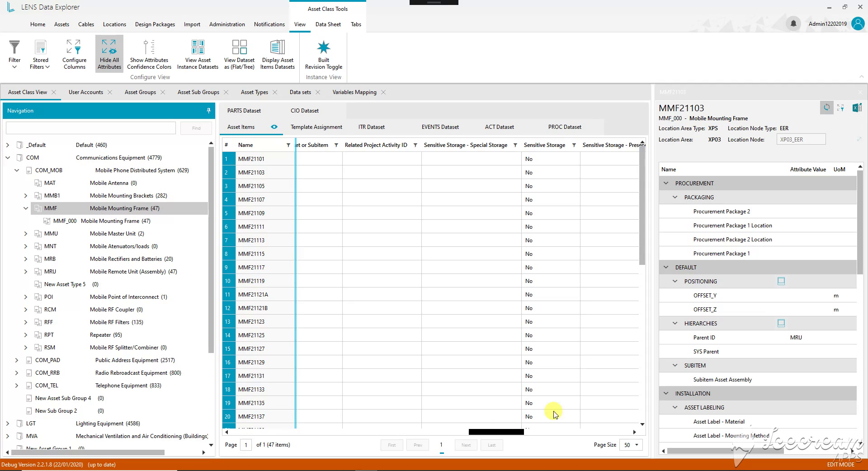The width and height of the screenshot is (868, 471).
Task: Select row MMF21121A in the grid
Action: point(253,295)
